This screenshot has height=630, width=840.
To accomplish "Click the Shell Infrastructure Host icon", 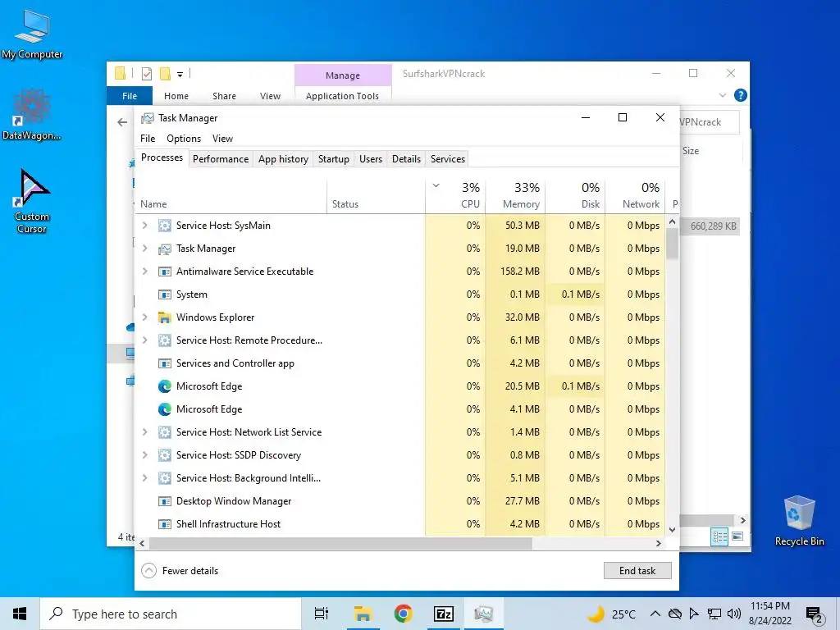I will [x=164, y=524].
